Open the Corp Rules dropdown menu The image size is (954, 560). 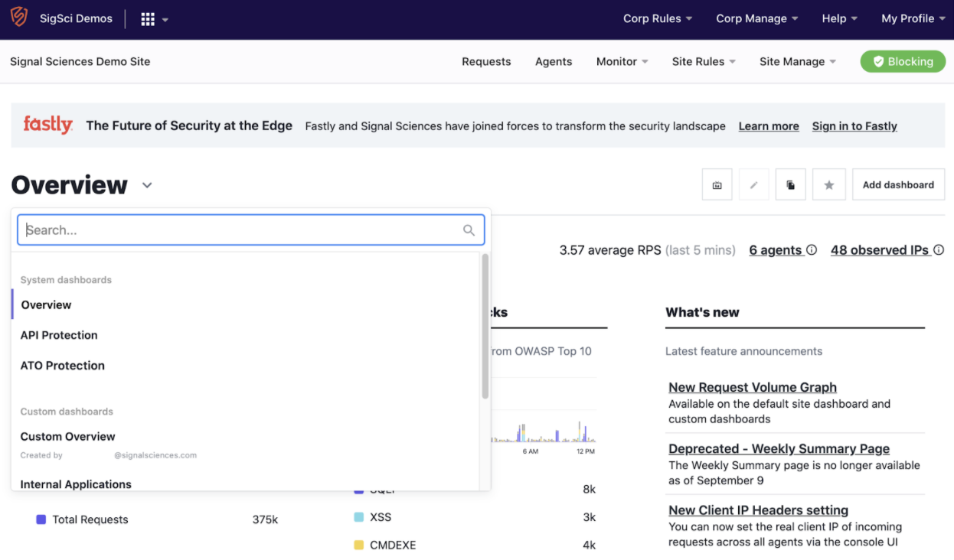tap(658, 18)
